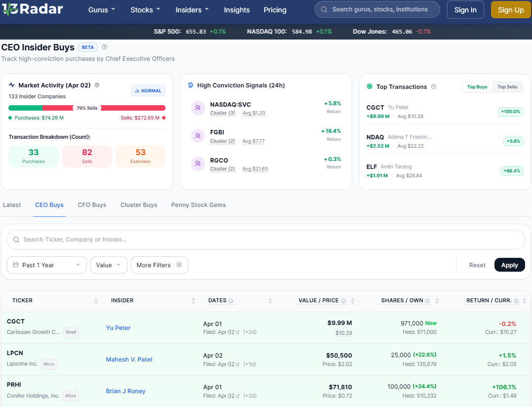Open the LPCN filing external link icon

[x=238, y=364]
